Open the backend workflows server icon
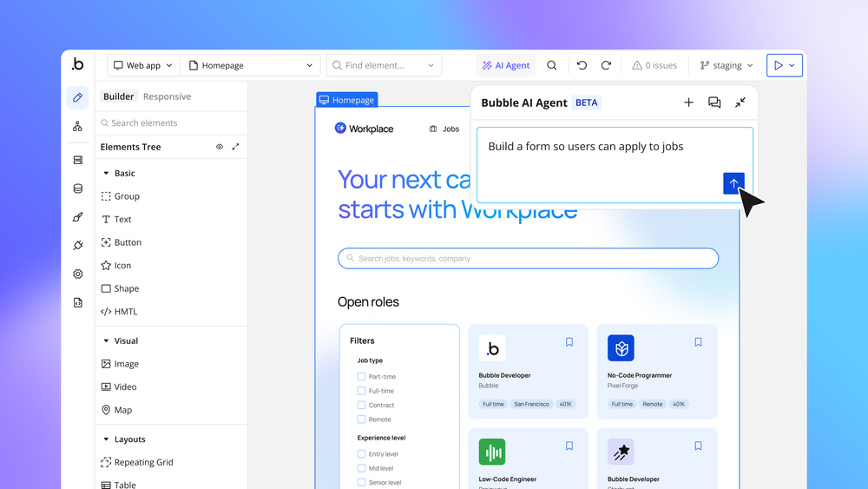Image resolution: width=868 pixels, height=489 pixels. pyautogui.click(x=77, y=160)
